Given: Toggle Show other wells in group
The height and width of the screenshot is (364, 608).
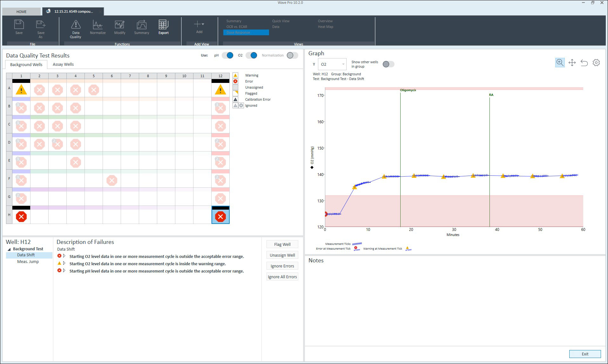Looking at the screenshot, I should coord(388,64).
